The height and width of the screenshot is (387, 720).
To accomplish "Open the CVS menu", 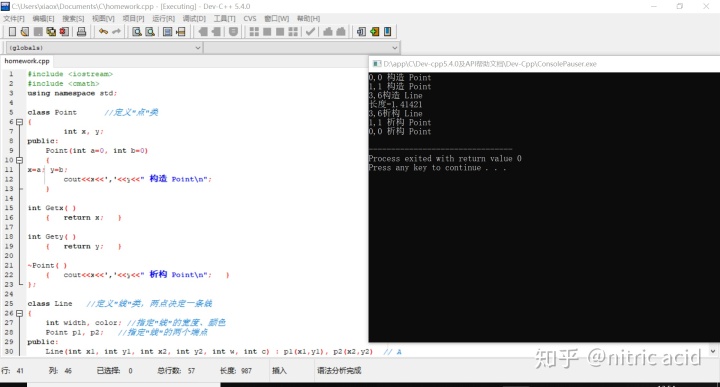I will (x=250, y=18).
